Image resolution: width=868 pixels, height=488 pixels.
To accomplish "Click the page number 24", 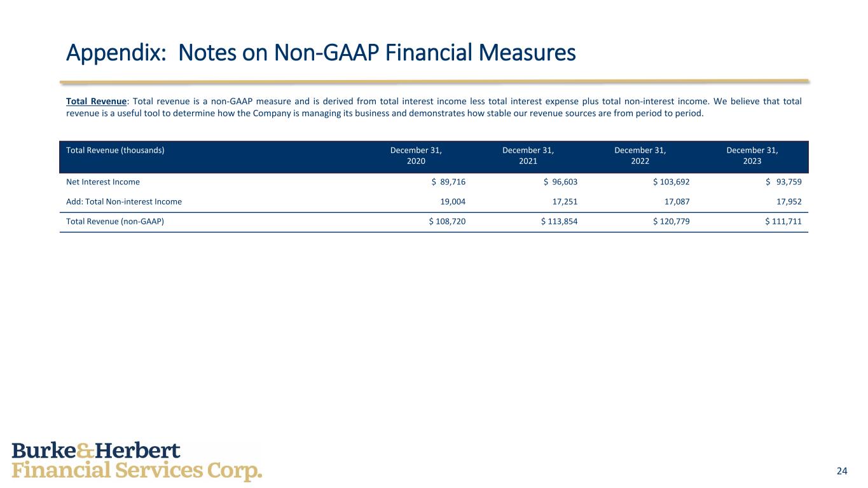I will pos(842,471).
